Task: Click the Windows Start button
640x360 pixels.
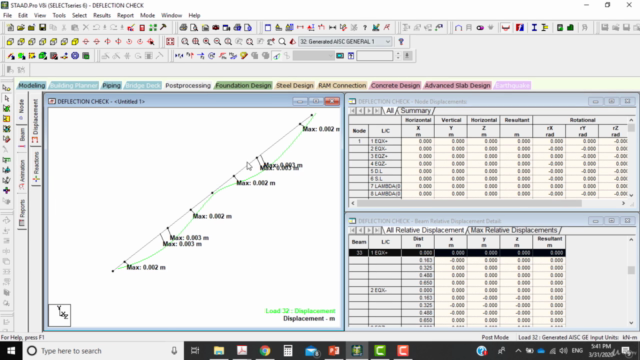Action: tap(11, 351)
